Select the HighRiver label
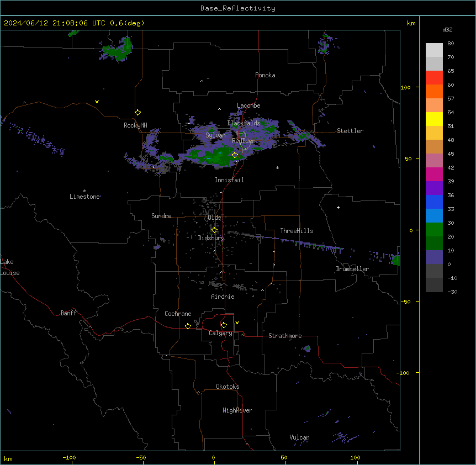Screen dimensions: 476x465 coord(237,410)
